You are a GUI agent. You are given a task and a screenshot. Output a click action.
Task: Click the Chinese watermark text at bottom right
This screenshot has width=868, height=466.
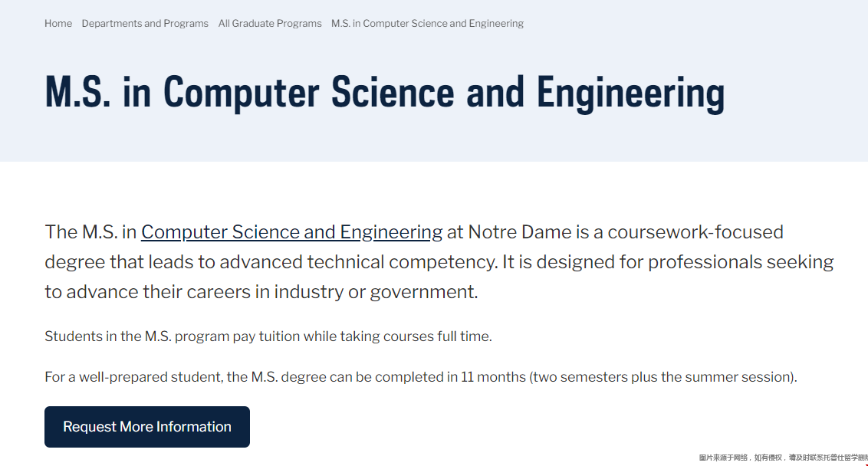(783, 457)
